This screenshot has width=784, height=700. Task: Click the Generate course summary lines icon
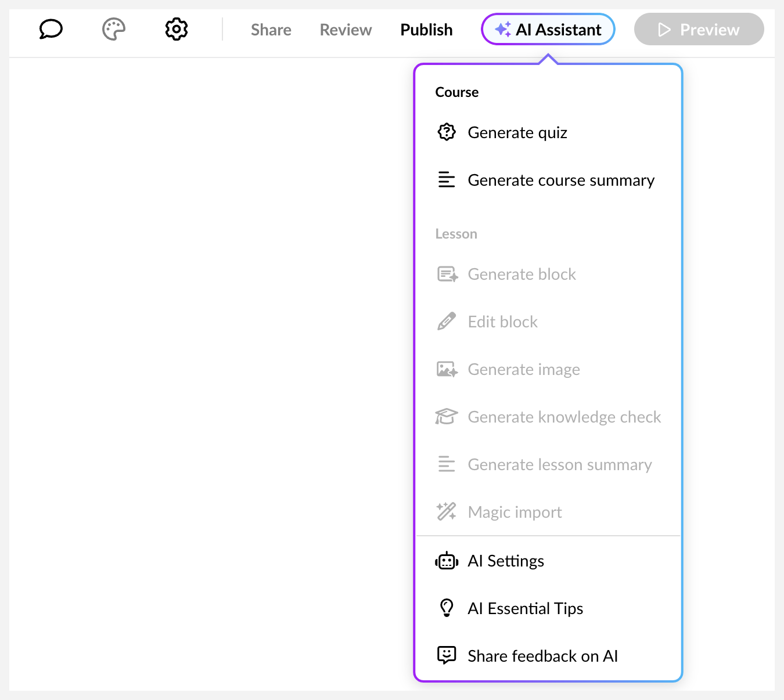click(x=446, y=180)
